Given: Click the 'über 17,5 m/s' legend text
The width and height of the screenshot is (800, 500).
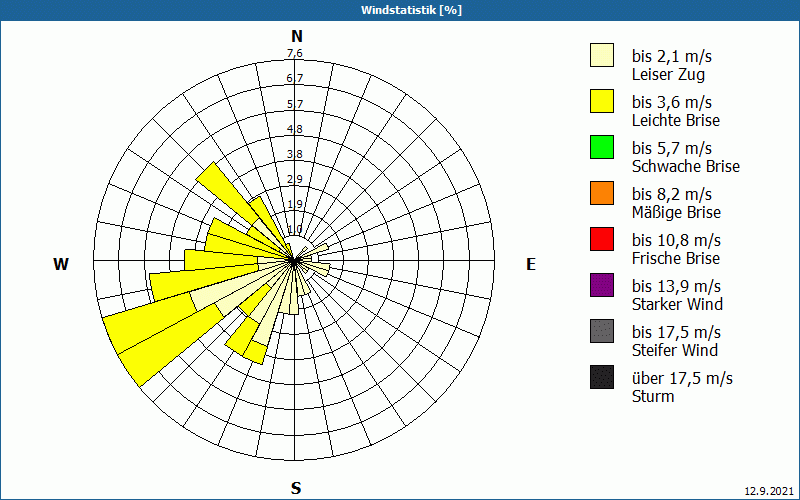Looking at the screenshot, I should [682, 378].
